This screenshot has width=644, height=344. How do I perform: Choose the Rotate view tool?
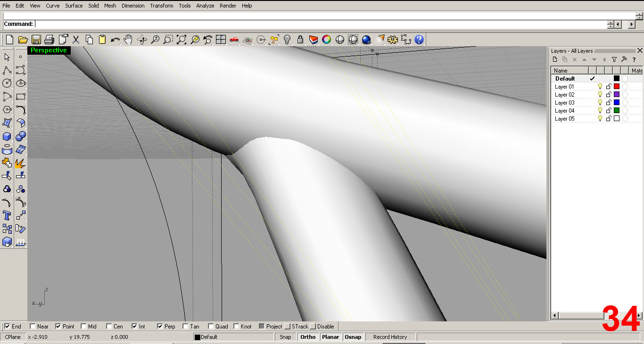click(x=142, y=40)
